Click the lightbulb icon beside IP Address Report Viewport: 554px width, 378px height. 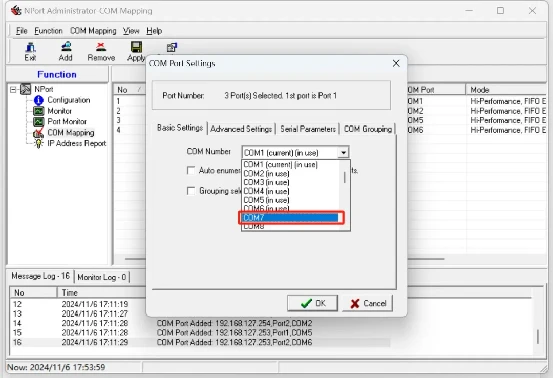coord(38,144)
